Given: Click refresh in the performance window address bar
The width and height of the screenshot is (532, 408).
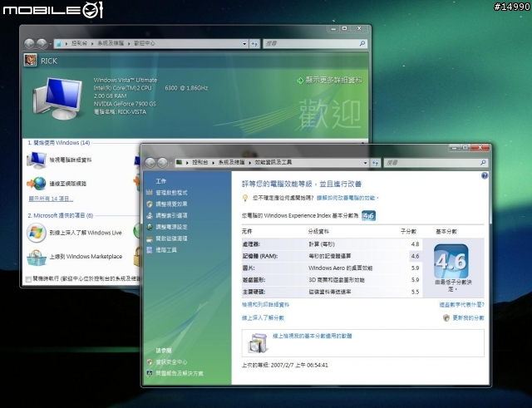Looking at the screenshot, I should (375, 163).
